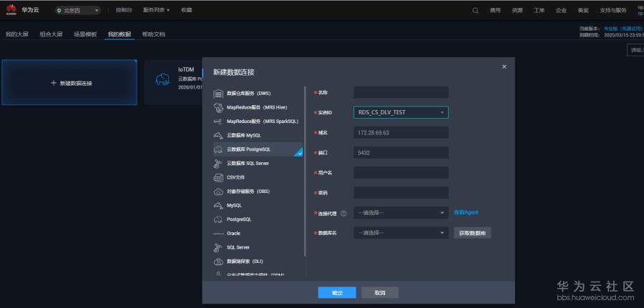Viewport: 644px width, 308px height.
Task: Select the standalone MySQL icon
Action: coord(218,205)
